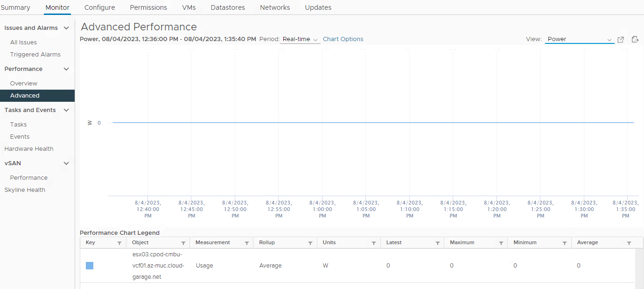This screenshot has width=644, height=289.
Task: Collapse the Tasks and Events section
Action: 66,110
